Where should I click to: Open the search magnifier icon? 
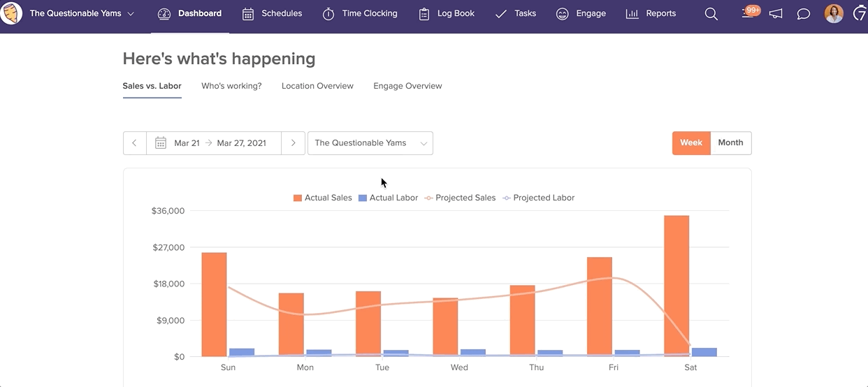pyautogui.click(x=711, y=14)
